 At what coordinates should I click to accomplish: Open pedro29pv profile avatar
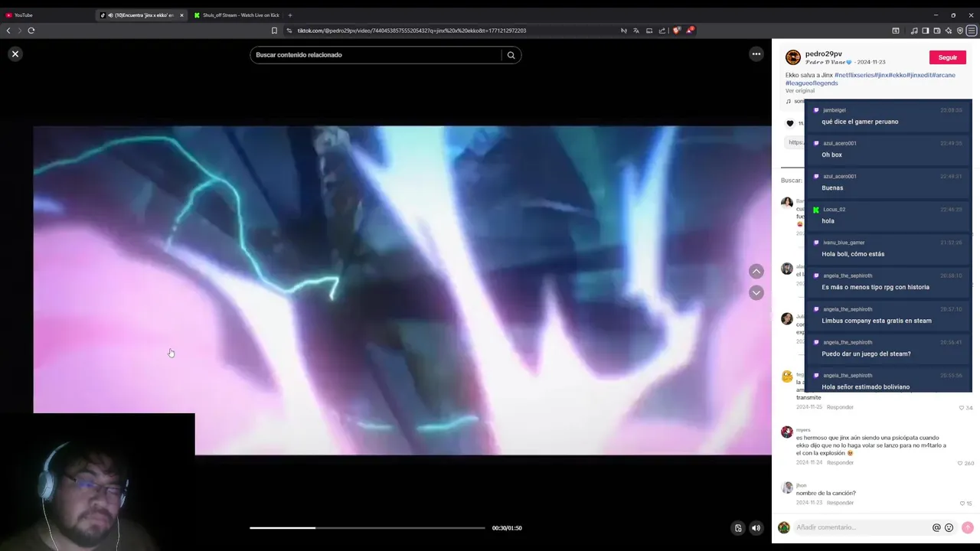click(793, 57)
